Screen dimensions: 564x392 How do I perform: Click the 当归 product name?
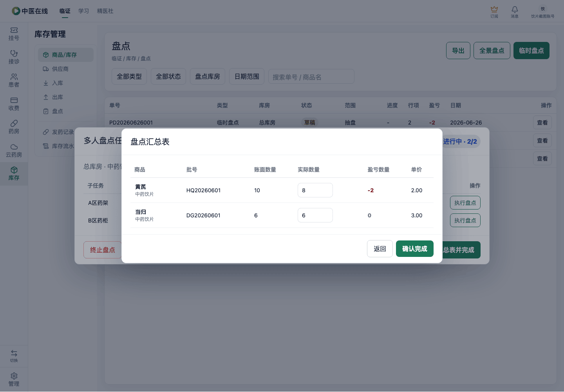(141, 212)
